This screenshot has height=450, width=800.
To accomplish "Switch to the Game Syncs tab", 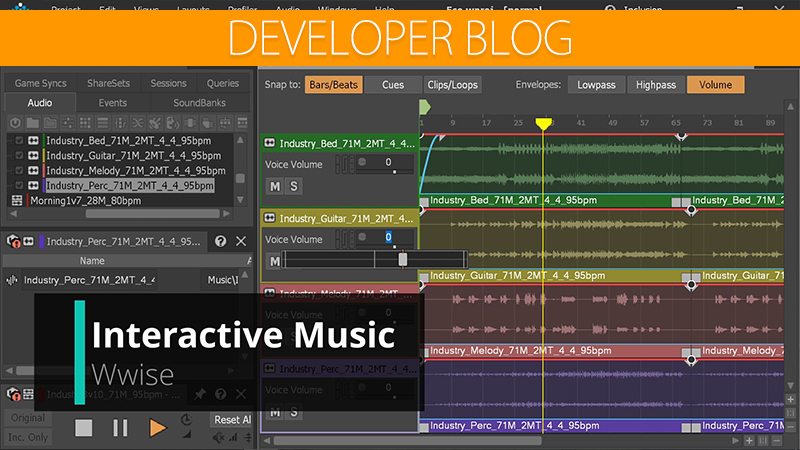I will coord(41,83).
